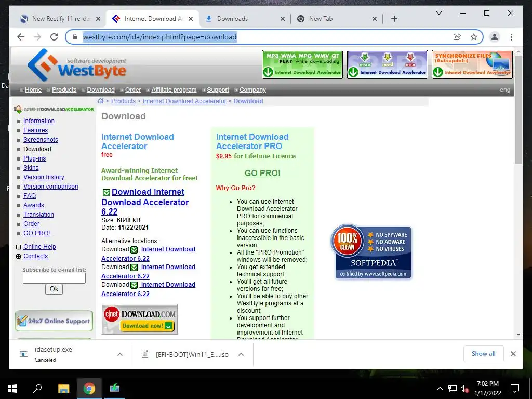Focus the Subscribe to e-mail list field
Image resolution: width=532 pixels, height=399 pixels.
point(54,278)
